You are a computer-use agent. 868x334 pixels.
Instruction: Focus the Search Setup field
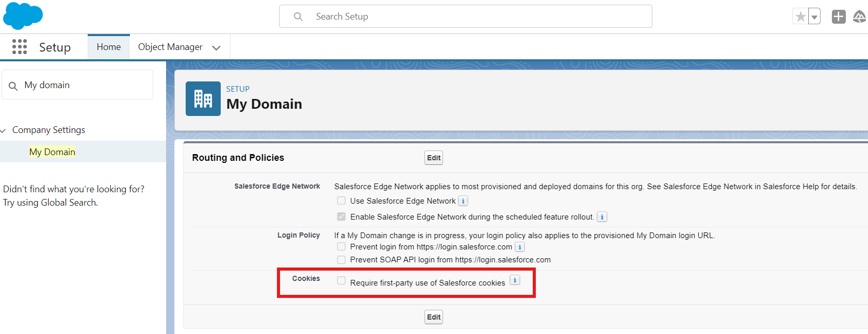click(466, 16)
